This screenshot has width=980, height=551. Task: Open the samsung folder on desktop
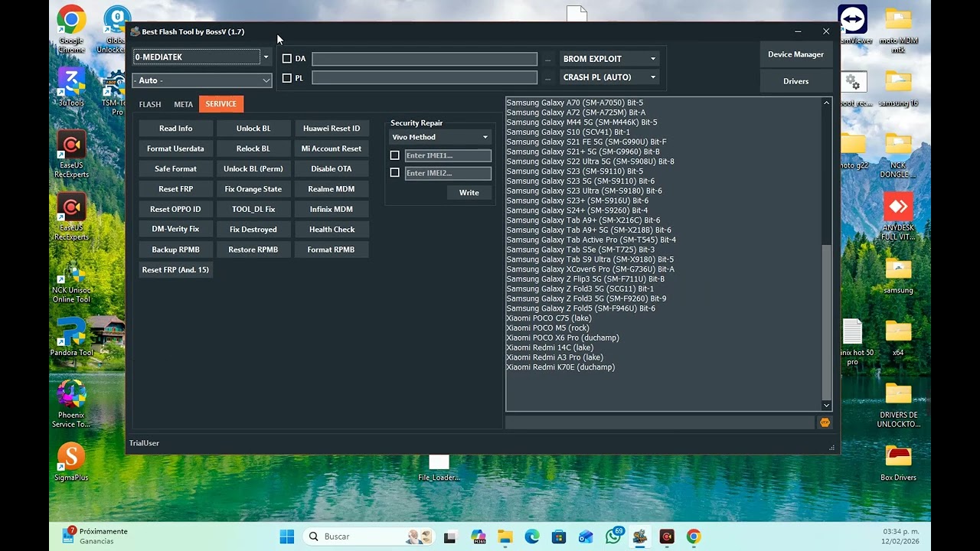click(x=898, y=275)
